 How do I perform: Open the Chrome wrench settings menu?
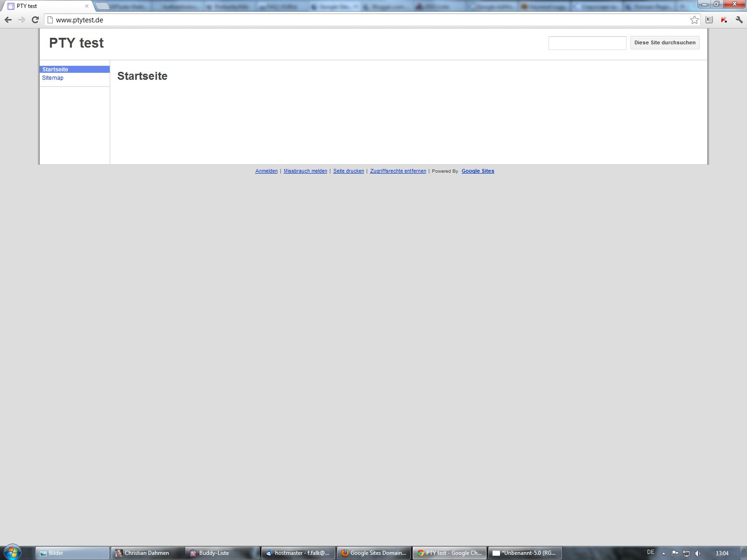739,20
